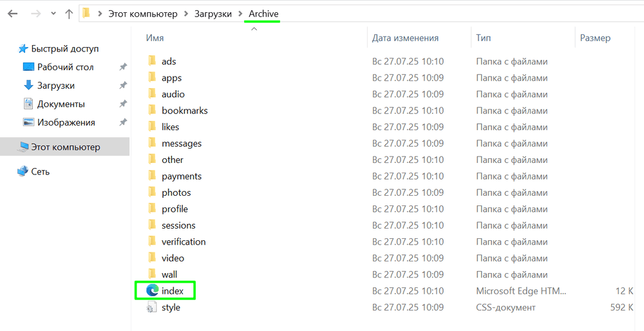Viewport: 644px width, 331px height.
Task: Open recent locations dropdown arrow
Action: [53, 14]
